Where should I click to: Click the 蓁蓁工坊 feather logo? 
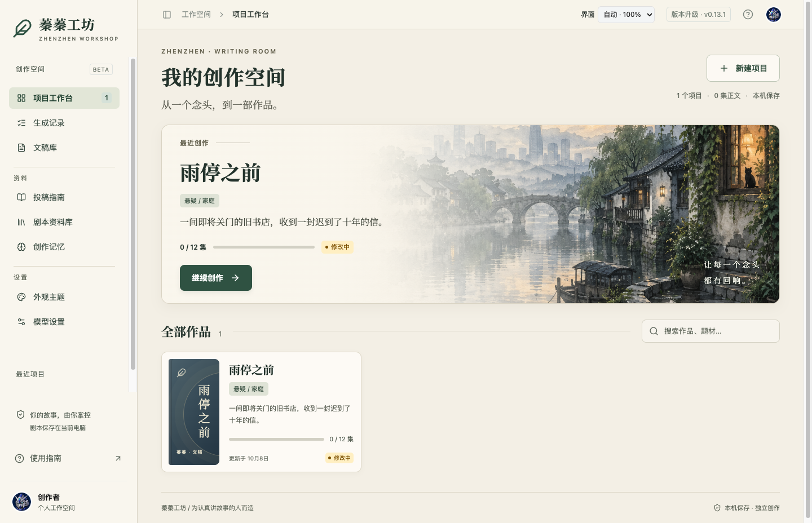[23, 28]
